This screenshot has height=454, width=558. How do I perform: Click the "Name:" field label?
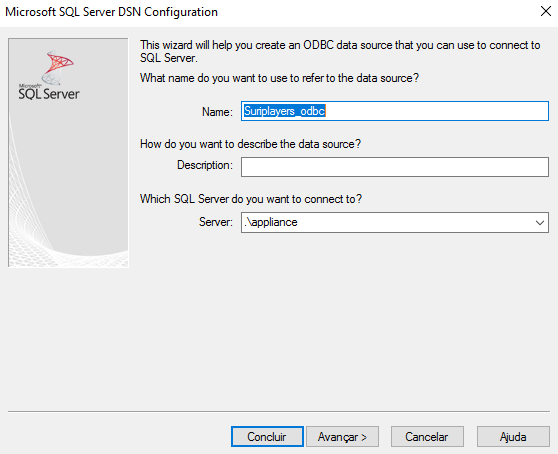click(217, 112)
